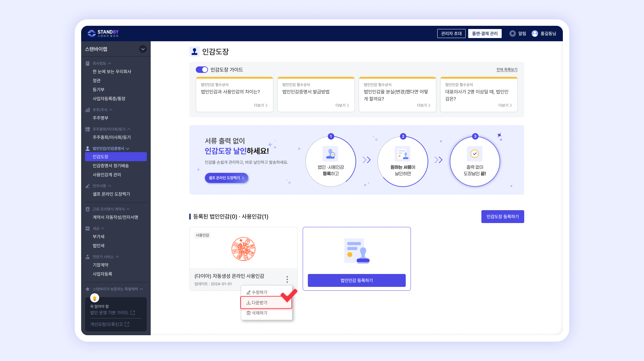Click the lightbulb tip icon
The image size is (644, 361).
pyautogui.click(x=95, y=298)
